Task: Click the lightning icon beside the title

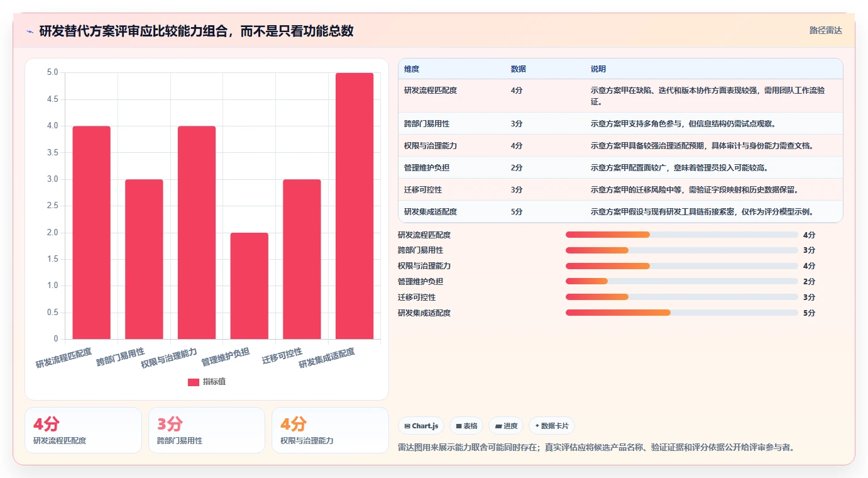Action: tap(30, 31)
